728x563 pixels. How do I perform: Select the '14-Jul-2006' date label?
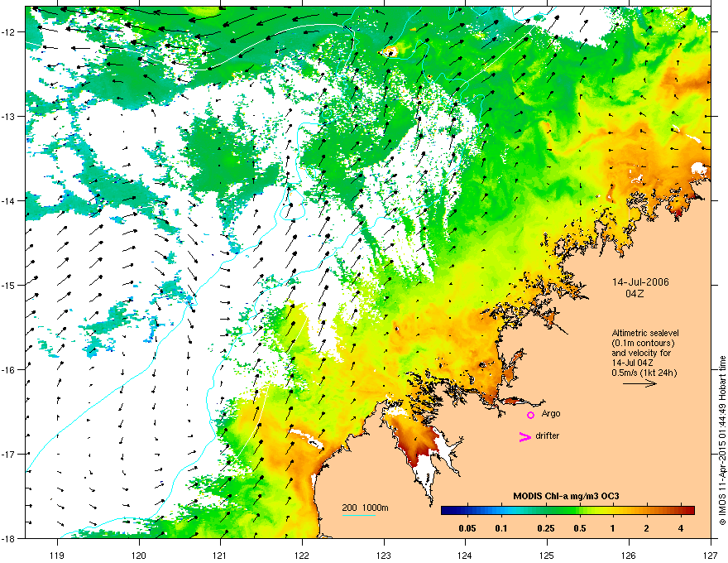(x=640, y=282)
